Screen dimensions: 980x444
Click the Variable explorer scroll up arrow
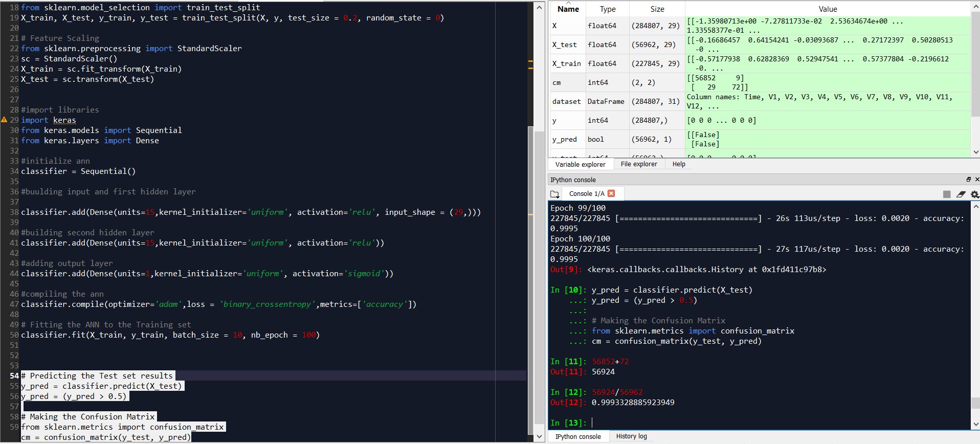click(975, 7)
